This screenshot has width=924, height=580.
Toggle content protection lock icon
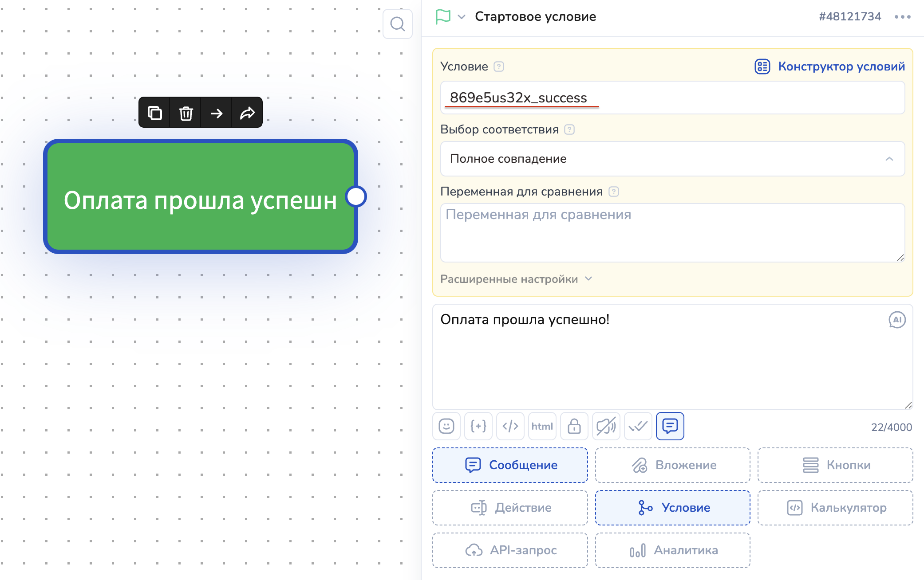pos(574,426)
